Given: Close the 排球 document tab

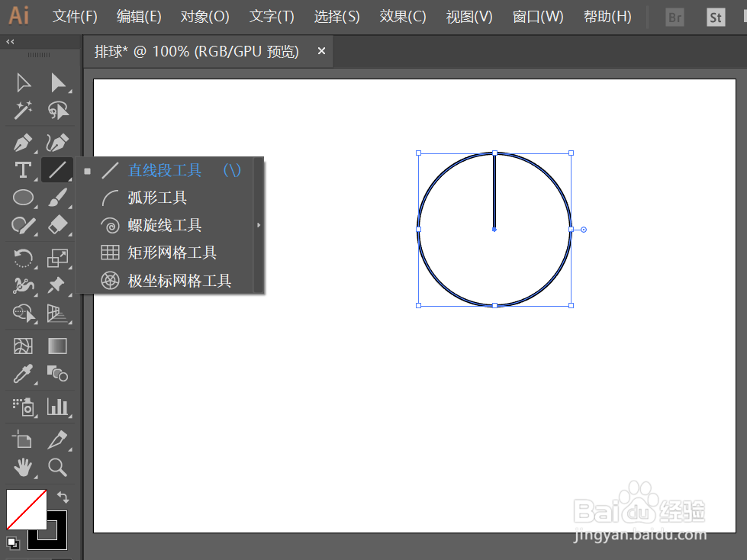Looking at the screenshot, I should click(x=320, y=51).
